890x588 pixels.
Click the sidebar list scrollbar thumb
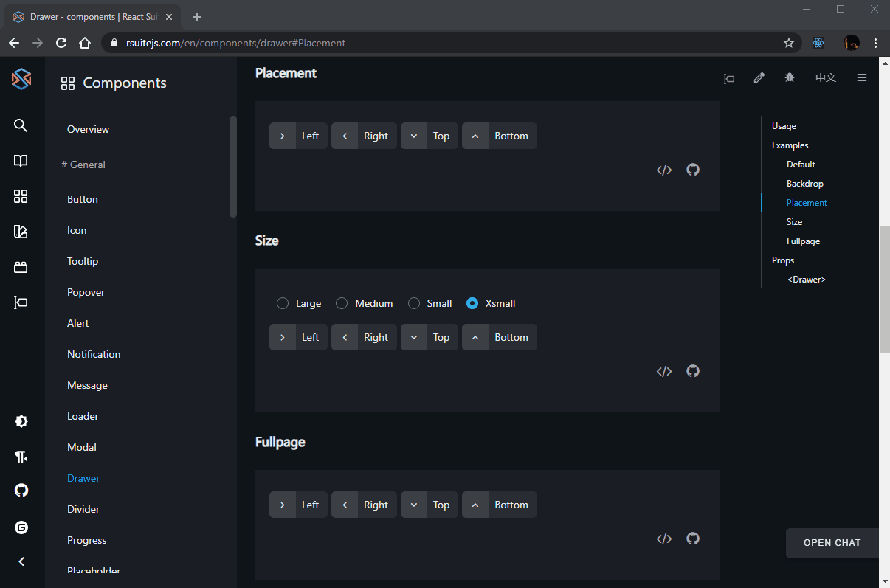coord(232,167)
